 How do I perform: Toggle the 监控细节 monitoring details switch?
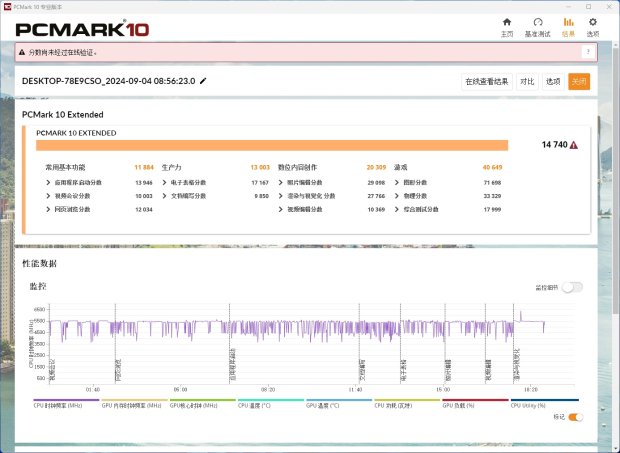coord(573,287)
